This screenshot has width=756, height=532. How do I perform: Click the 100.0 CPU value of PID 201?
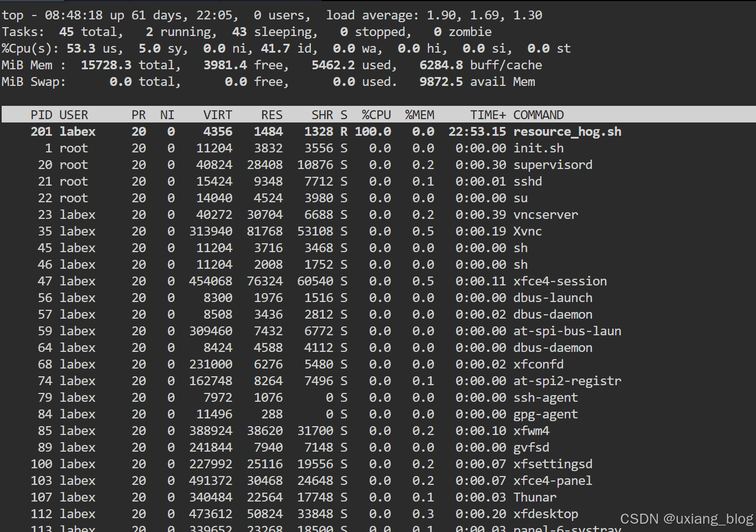pyautogui.click(x=373, y=132)
